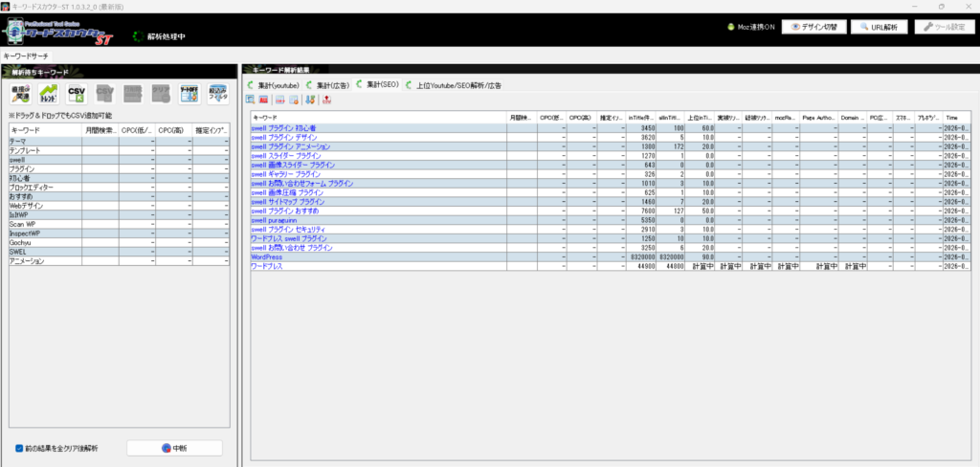Switch to the 集計(広告) tab
This screenshot has width=980, height=467.
point(332,85)
